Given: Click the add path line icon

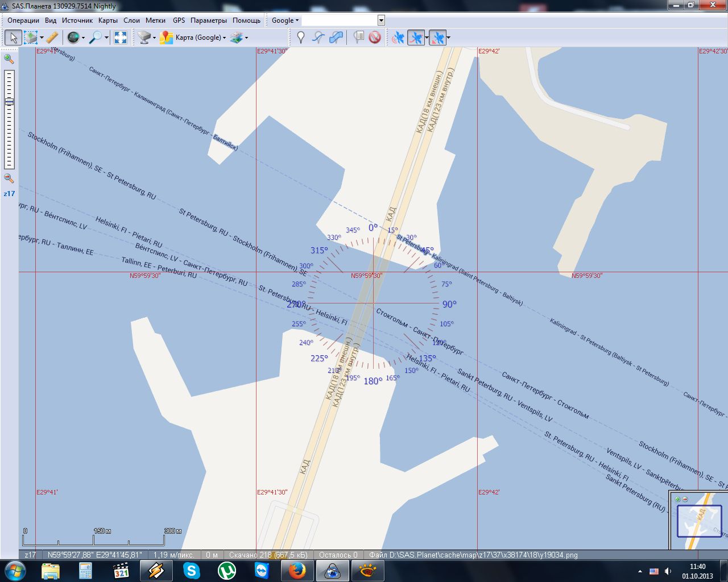Looking at the screenshot, I should (318, 38).
